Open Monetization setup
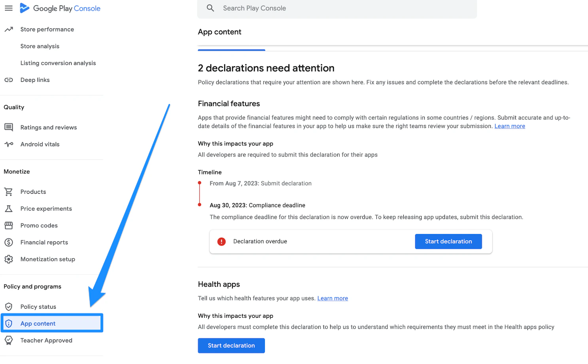The image size is (588, 364). 48,259
